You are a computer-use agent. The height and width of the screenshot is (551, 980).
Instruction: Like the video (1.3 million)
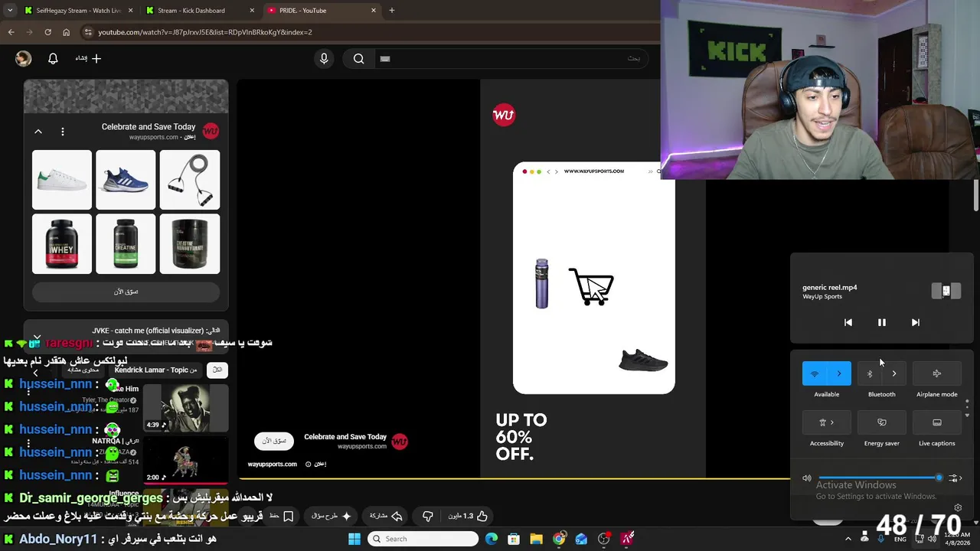[x=469, y=516]
